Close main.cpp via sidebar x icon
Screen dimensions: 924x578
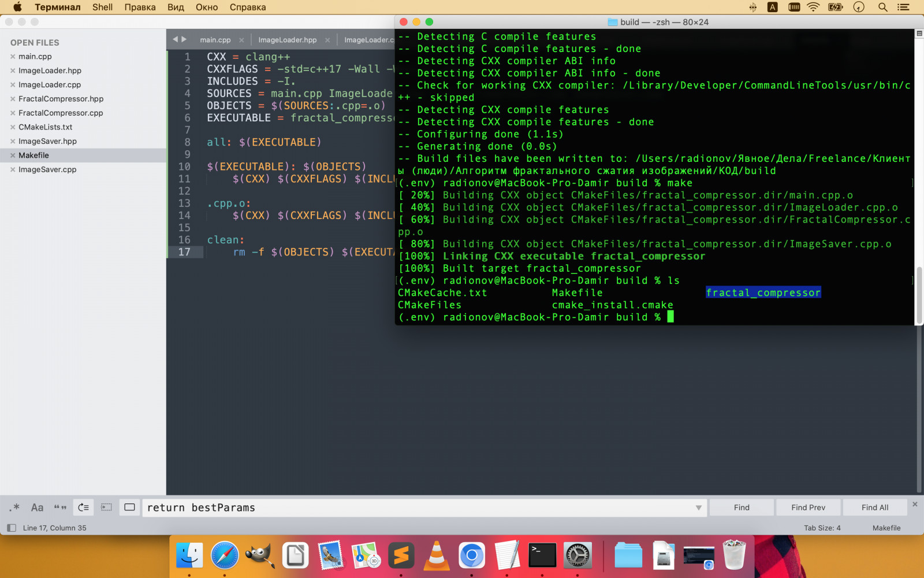point(13,56)
